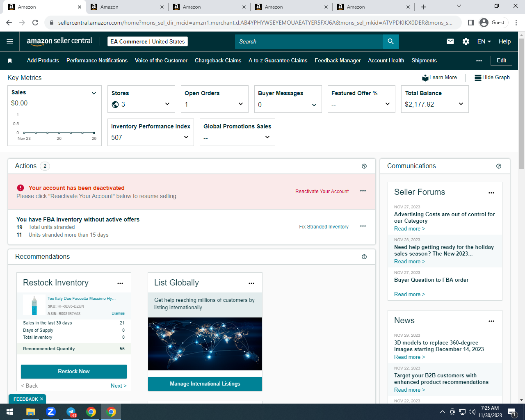Open the Windows notification center icon
Viewport: 525px width, 420px height.
(x=512, y=412)
